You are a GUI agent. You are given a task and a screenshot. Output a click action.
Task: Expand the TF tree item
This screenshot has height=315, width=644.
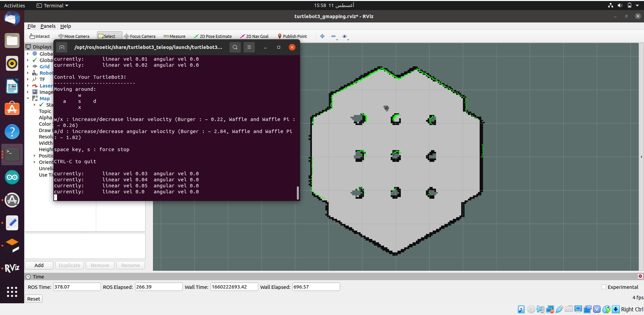[28, 79]
